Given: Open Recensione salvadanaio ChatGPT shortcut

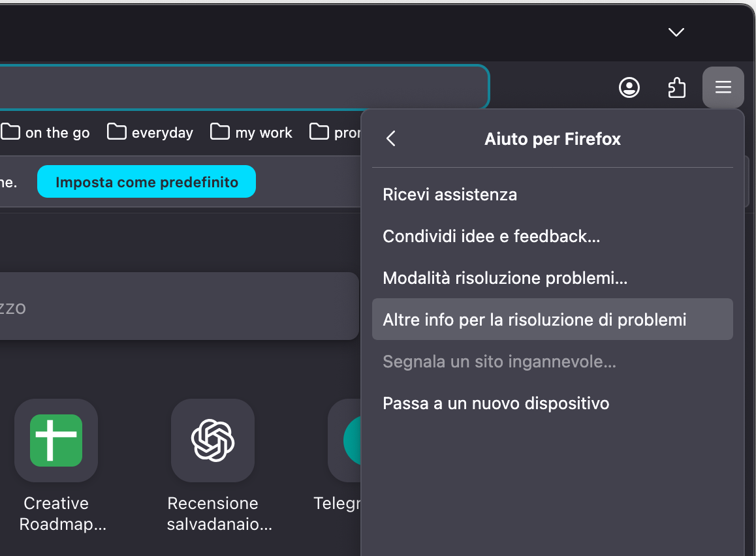Looking at the screenshot, I should point(213,440).
